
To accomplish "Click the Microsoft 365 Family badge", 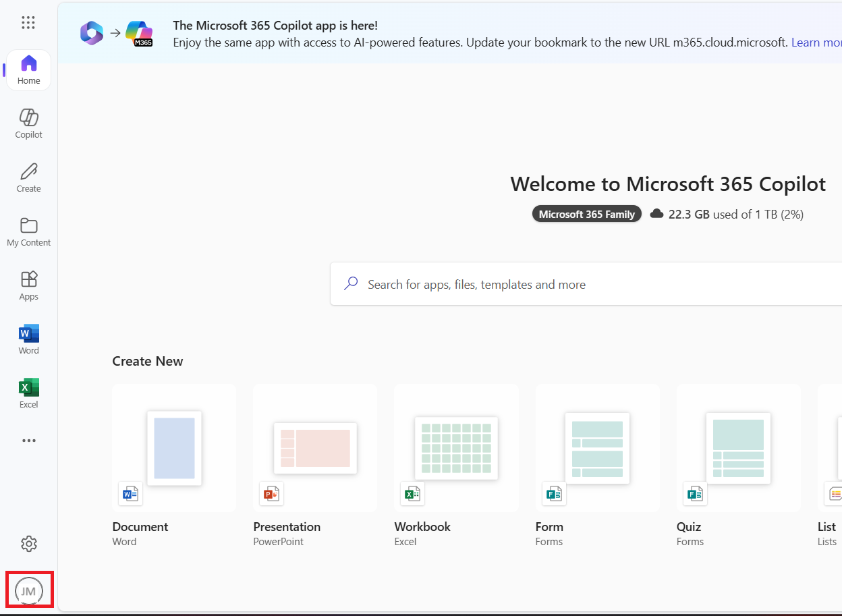I will point(587,214).
